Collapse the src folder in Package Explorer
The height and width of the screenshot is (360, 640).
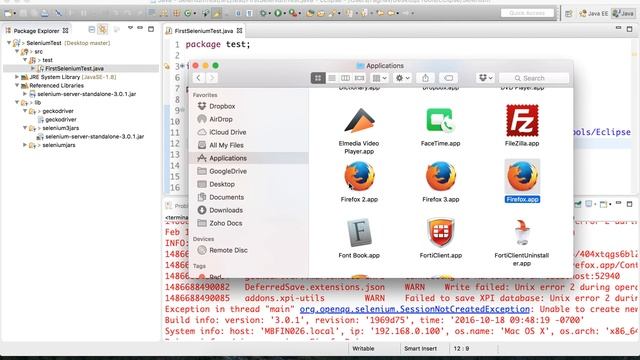point(17,51)
